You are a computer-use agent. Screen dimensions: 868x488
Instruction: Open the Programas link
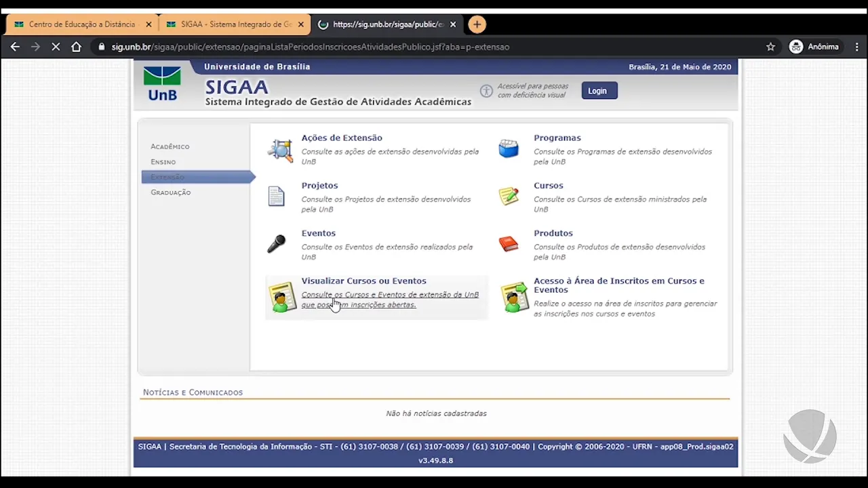[557, 138]
